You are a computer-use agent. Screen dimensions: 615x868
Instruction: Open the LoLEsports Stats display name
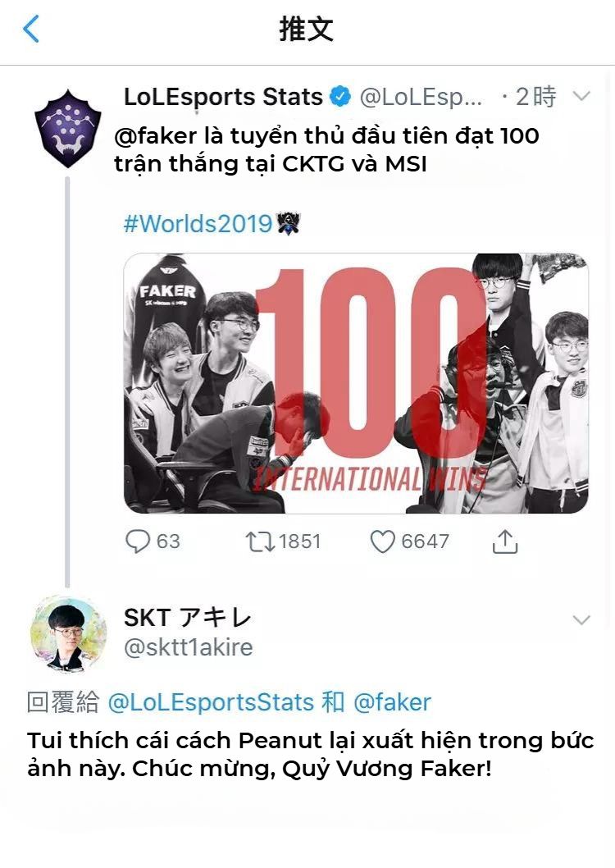(223, 97)
